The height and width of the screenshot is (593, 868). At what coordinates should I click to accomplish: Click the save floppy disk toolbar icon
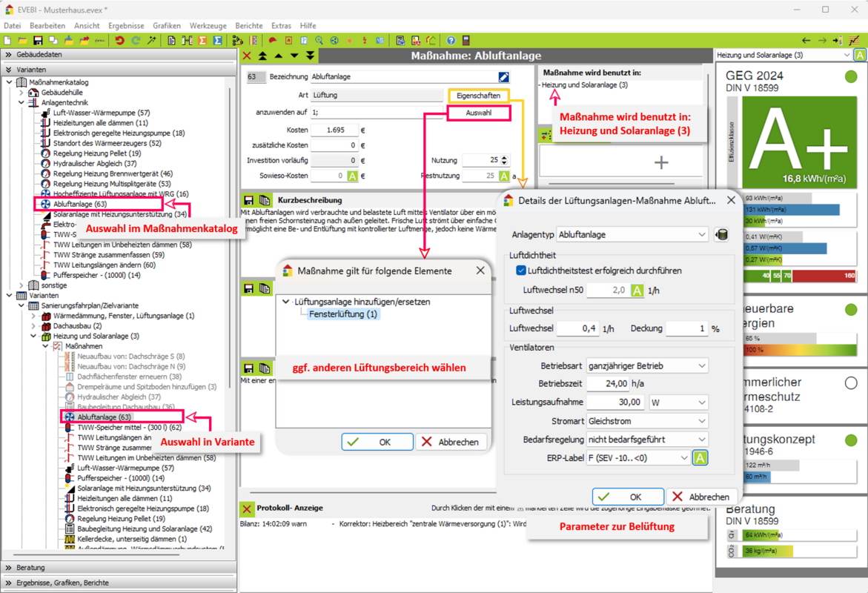click(x=38, y=40)
